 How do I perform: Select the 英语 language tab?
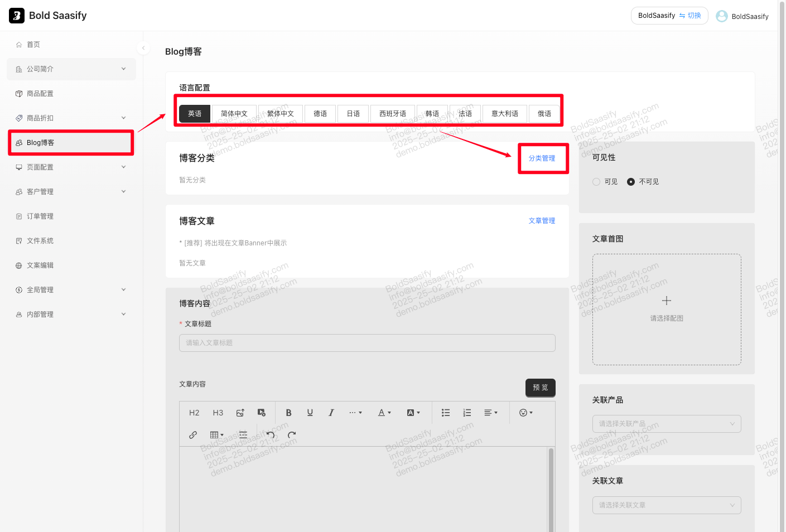pos(195,114)
